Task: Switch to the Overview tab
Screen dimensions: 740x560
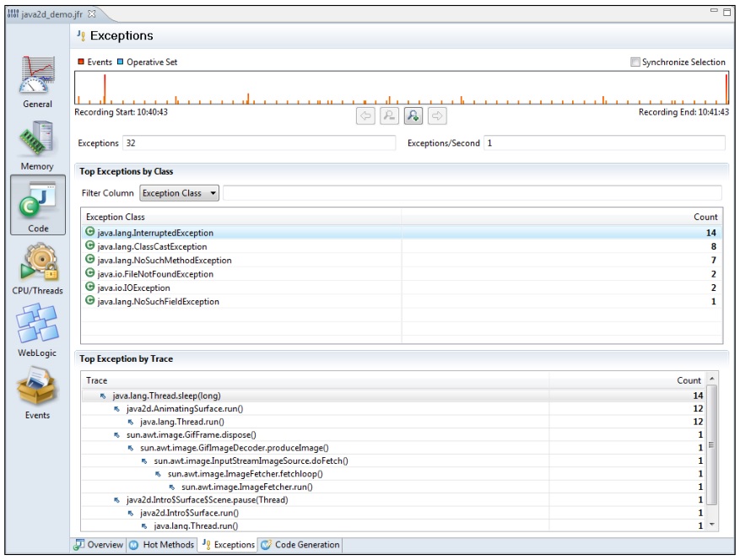Action: coord(98,545)
